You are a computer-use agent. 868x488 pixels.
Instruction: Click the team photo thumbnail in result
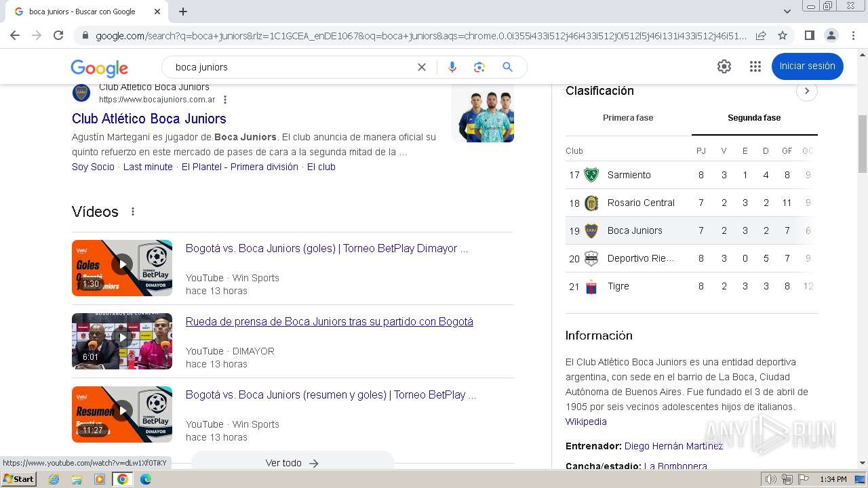coord(483,113)
